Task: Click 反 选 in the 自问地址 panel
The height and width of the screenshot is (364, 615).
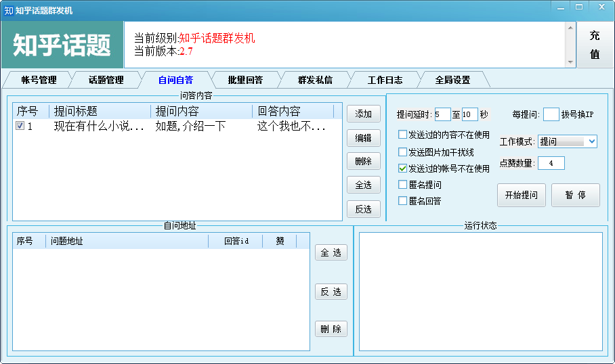Action: tap(331, 292)
